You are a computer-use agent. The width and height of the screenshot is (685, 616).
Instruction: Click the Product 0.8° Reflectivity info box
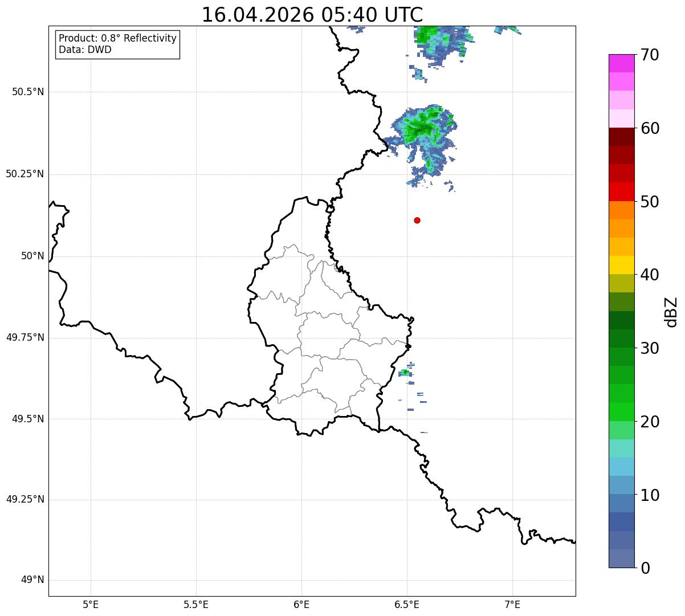coord(118,44)
